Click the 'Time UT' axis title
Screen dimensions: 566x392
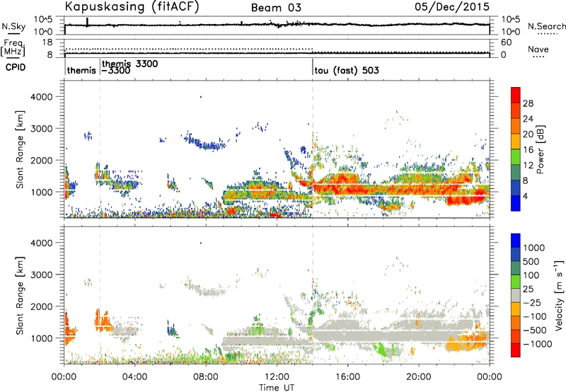point(277,388)
